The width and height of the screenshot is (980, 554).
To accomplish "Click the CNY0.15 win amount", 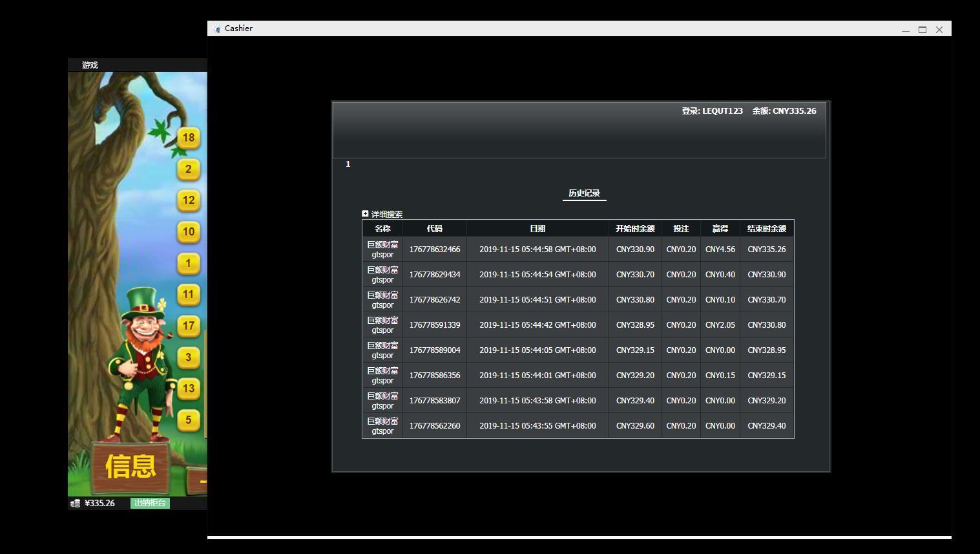I will coord(720,376).
